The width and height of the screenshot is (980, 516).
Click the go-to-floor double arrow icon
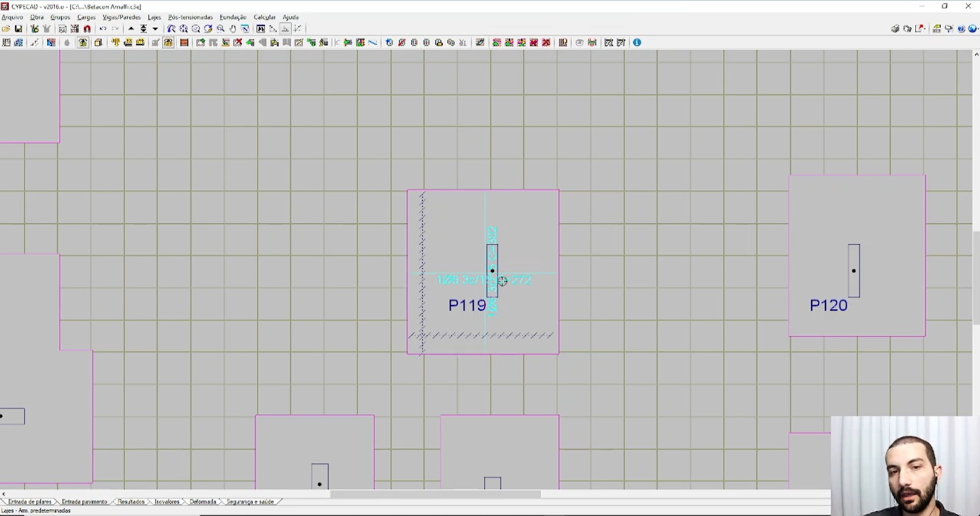(144, 29)
